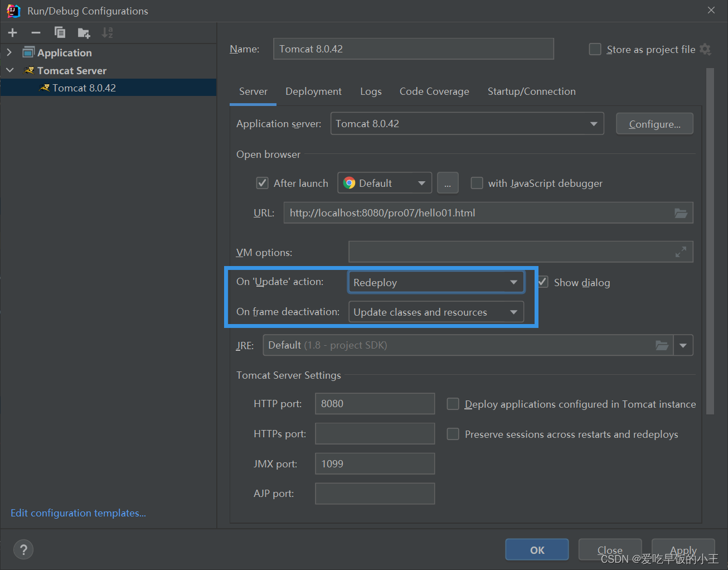The image size is (728, 570).
Task: Collapse the Tomcat Server tree node
Action: (x=9, y=70)
